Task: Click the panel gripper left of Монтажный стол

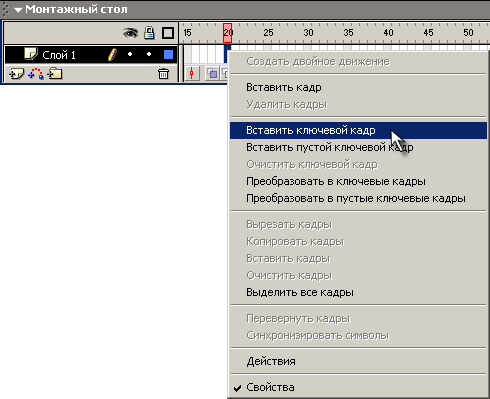Action: tap(5, 9)
